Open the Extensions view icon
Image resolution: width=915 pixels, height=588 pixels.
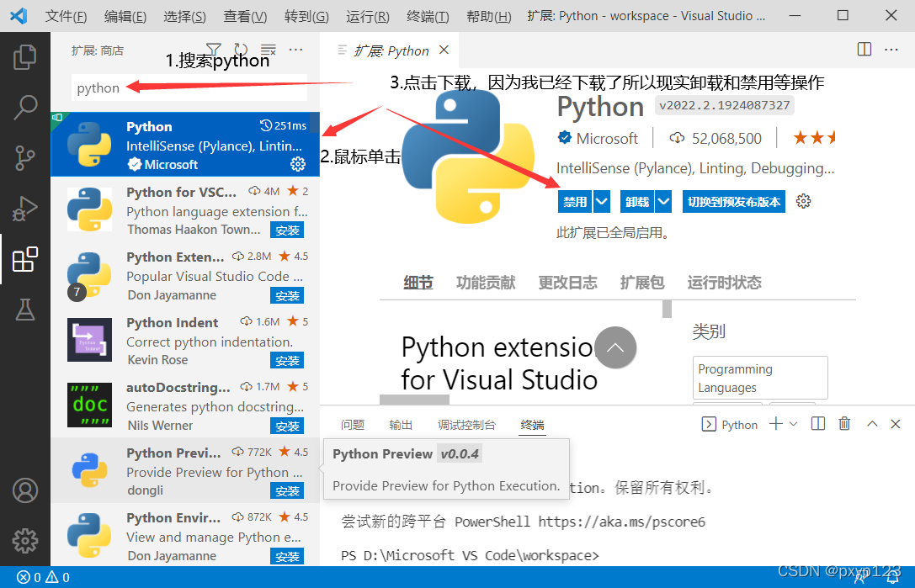point(25,259)
